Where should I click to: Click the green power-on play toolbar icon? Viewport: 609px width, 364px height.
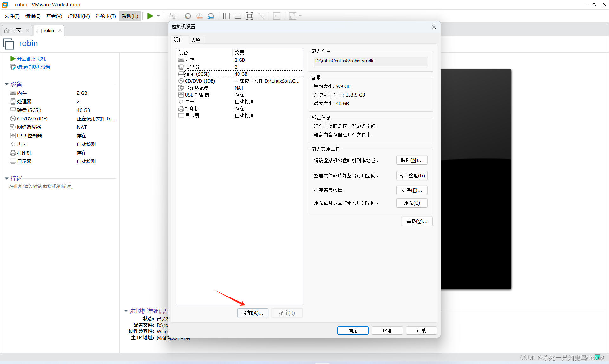(150, 16)
